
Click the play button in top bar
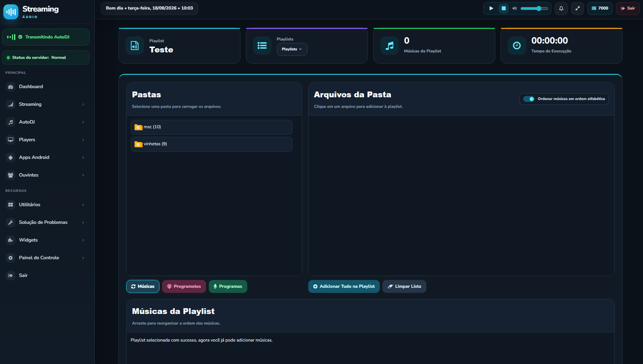click(491, 8)
